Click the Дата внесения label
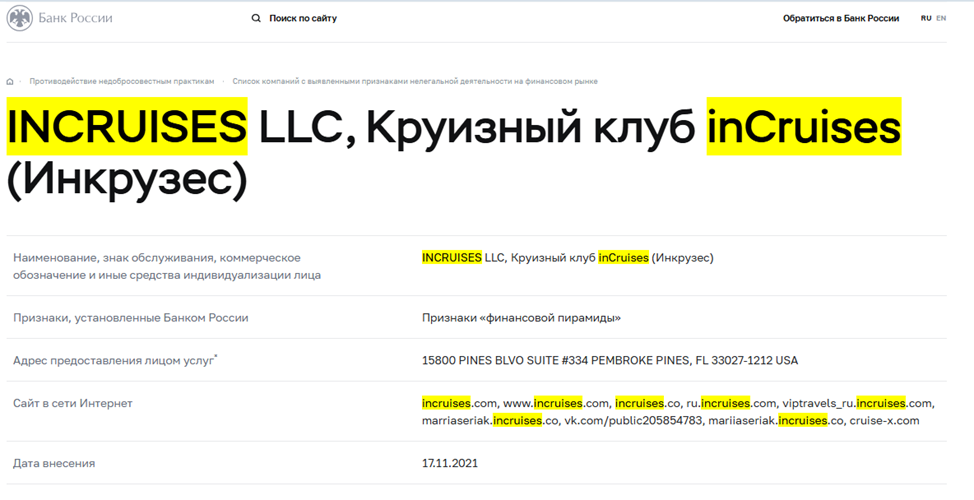The width and height of the screenshot is (974, 500). click(x=54, y=463)
